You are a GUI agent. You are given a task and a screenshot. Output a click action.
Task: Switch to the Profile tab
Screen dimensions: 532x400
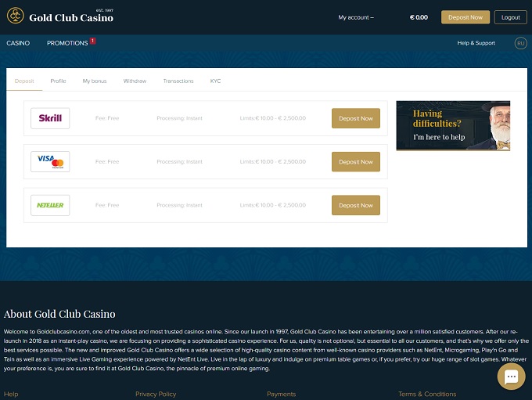point(58,81)
